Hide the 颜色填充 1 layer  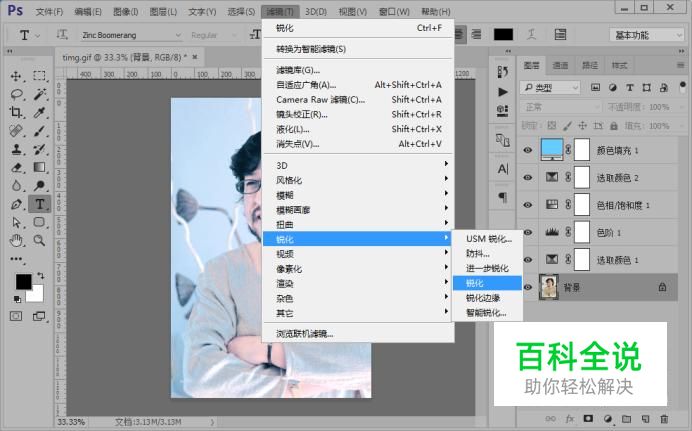pyautogui.click(x=527, y=150)
